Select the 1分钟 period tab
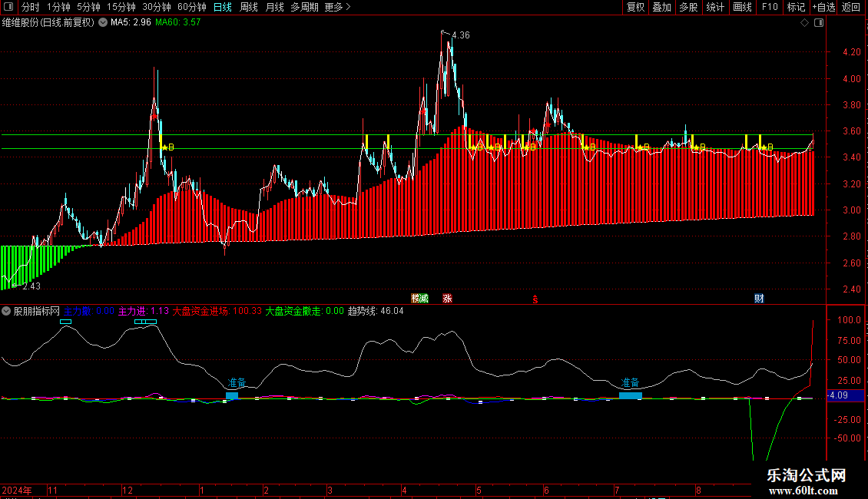868x499 pixels. coord(58,7)
